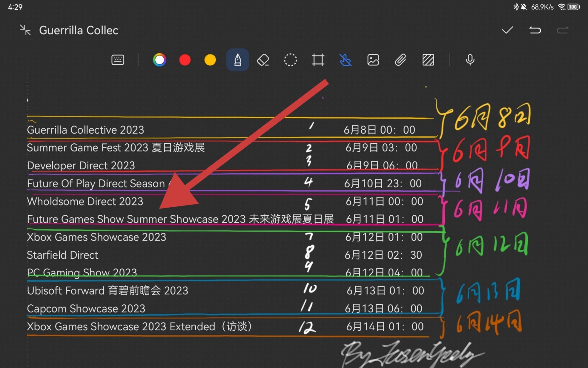Undo the last stroke
Viewport: 588px width, 368px height.
tap(535, 30)
